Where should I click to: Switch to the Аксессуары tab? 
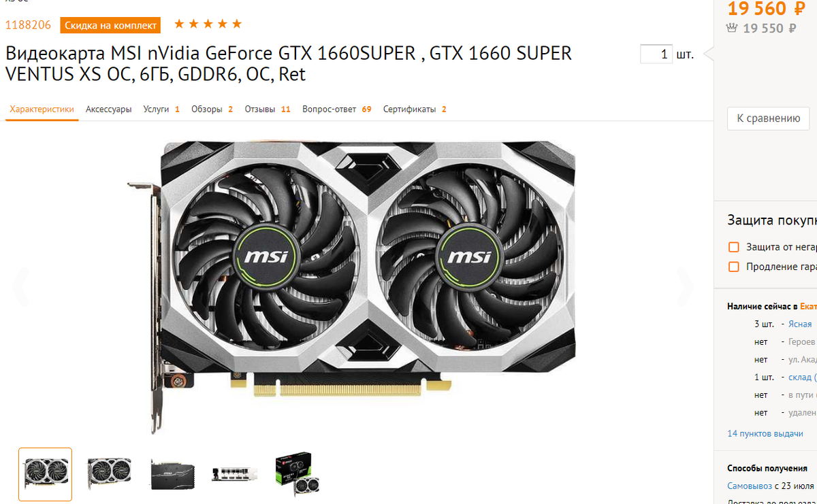(109, 109)
